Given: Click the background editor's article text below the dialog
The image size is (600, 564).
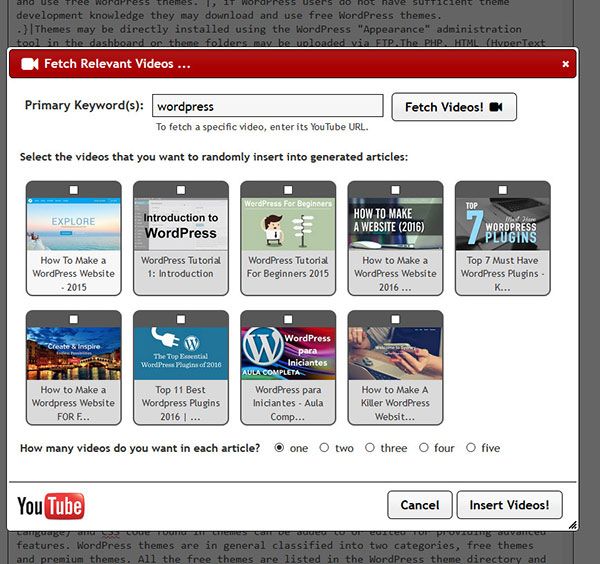Looking at the screenshot, I should click(x=281, y=548).
